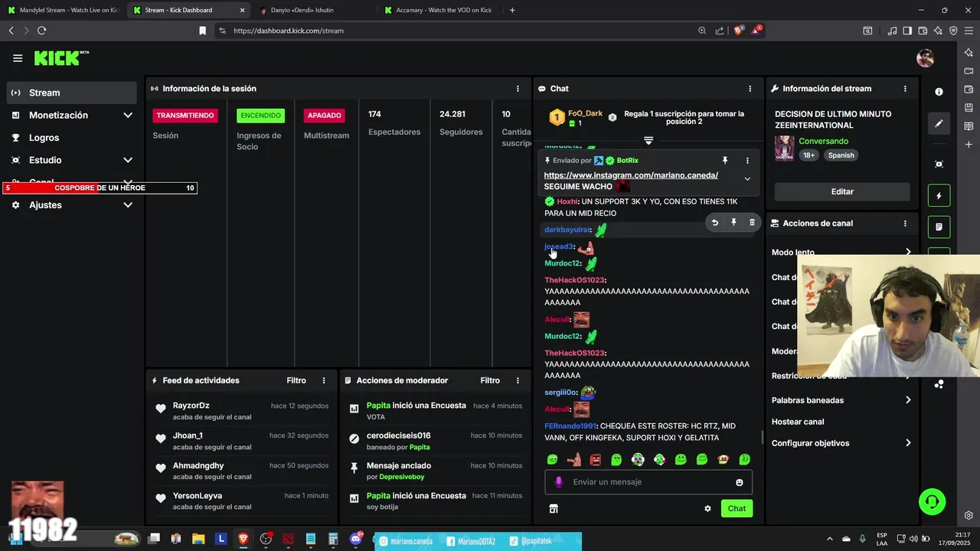Open a new browser tab

(x=512, y=10)
